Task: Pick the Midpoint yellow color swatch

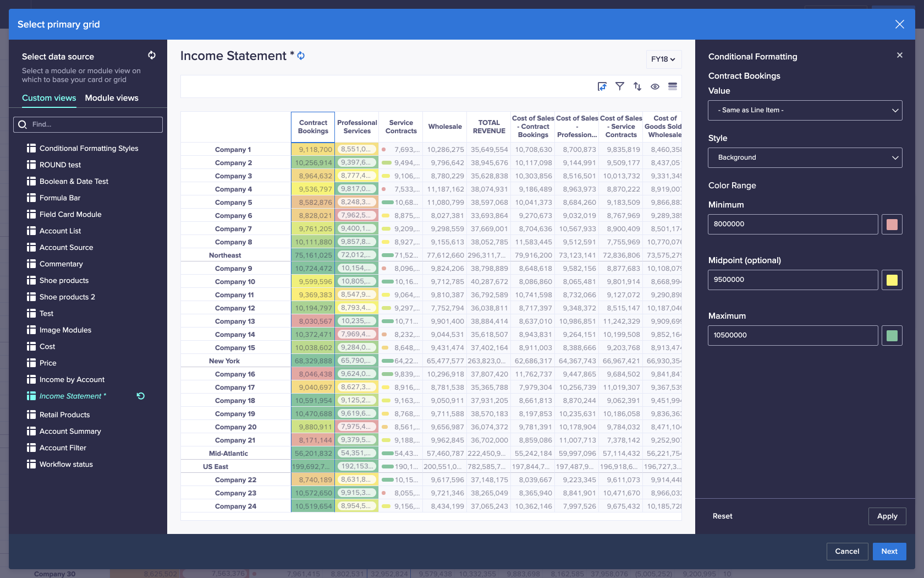Action: pyautogui.click(x=892, y=280)
